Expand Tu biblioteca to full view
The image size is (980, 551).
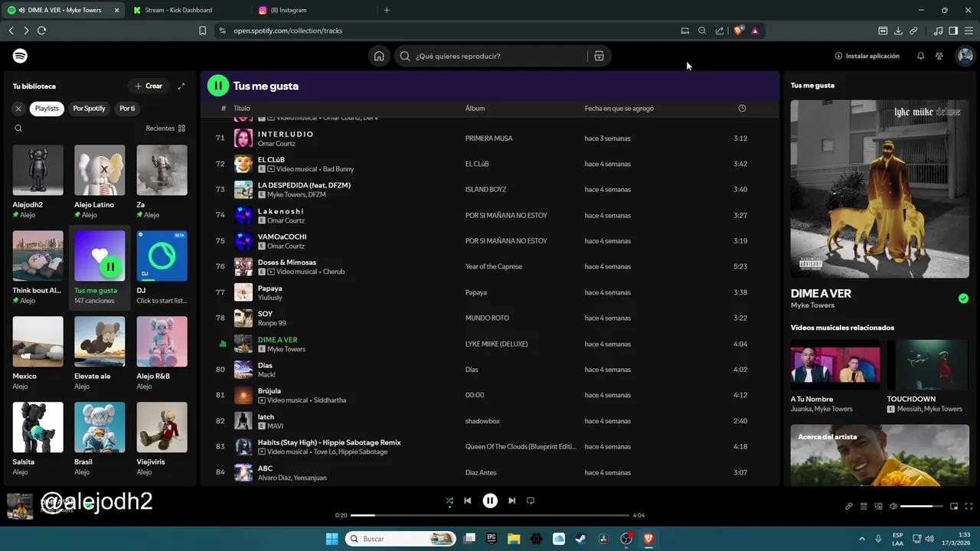181,86
